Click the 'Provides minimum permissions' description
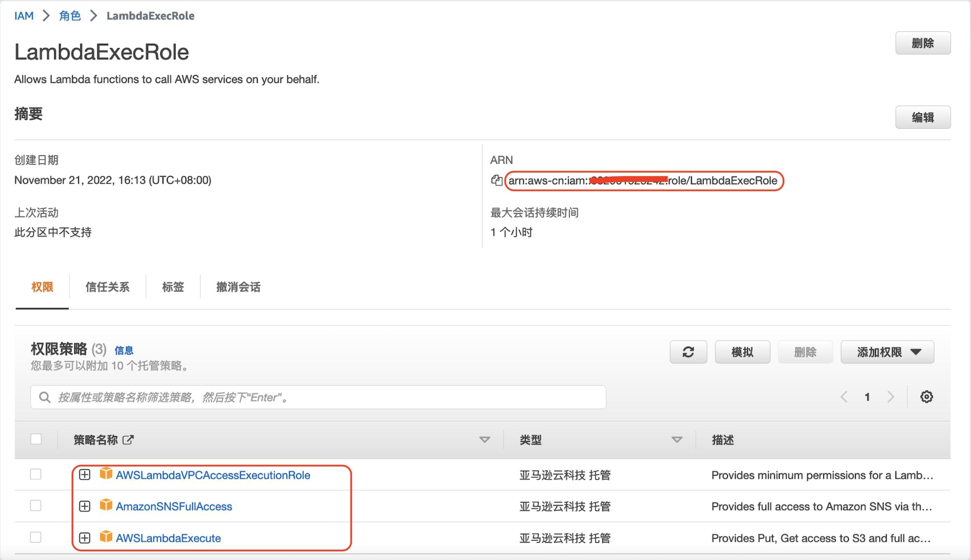Viewport: 971px width, 560px height. (x=822, y=475)
